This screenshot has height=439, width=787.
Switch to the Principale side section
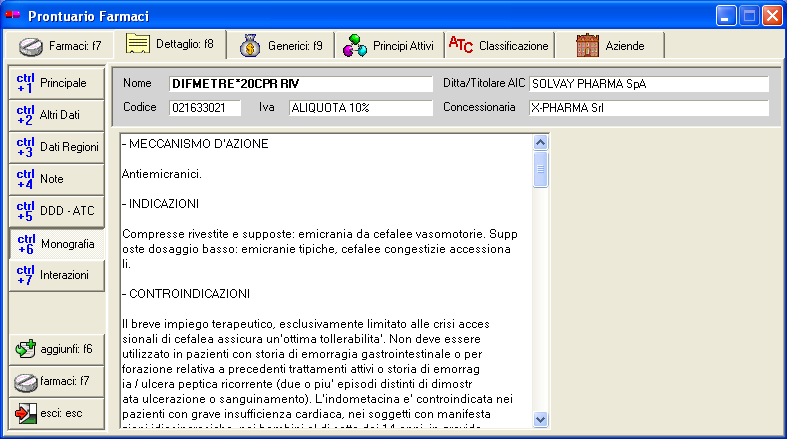pos(56,83)
